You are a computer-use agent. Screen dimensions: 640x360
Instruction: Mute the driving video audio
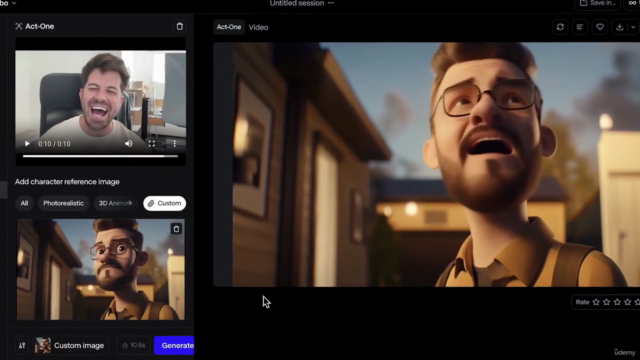click(x=129, y=144)
